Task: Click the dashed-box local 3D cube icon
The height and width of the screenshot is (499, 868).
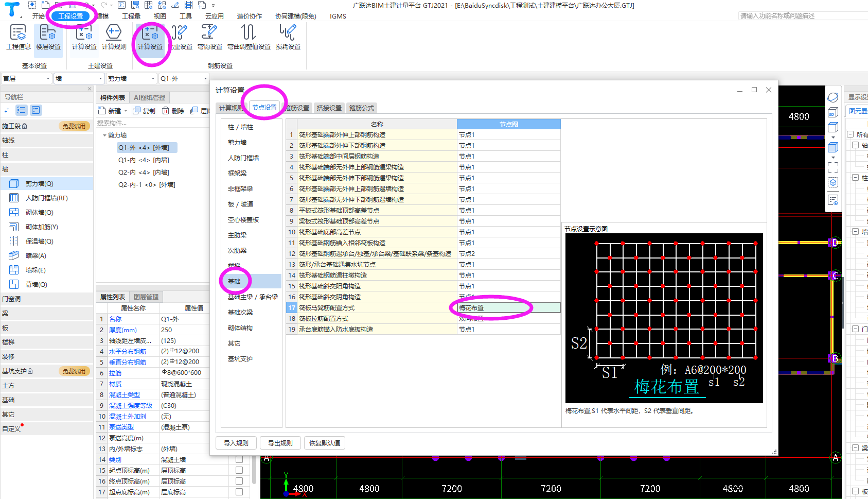Action: pos(833,182)
